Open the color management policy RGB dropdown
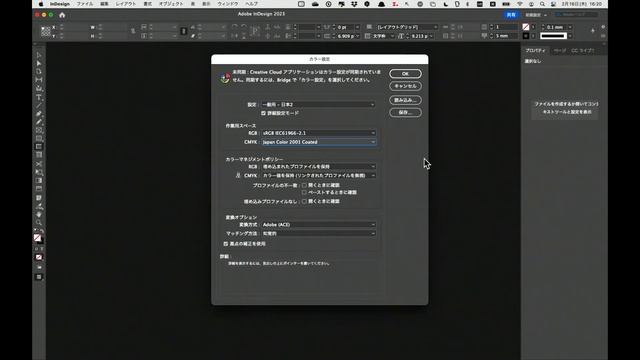Viewport: 640px width, 360px height. tap(318, 167)
